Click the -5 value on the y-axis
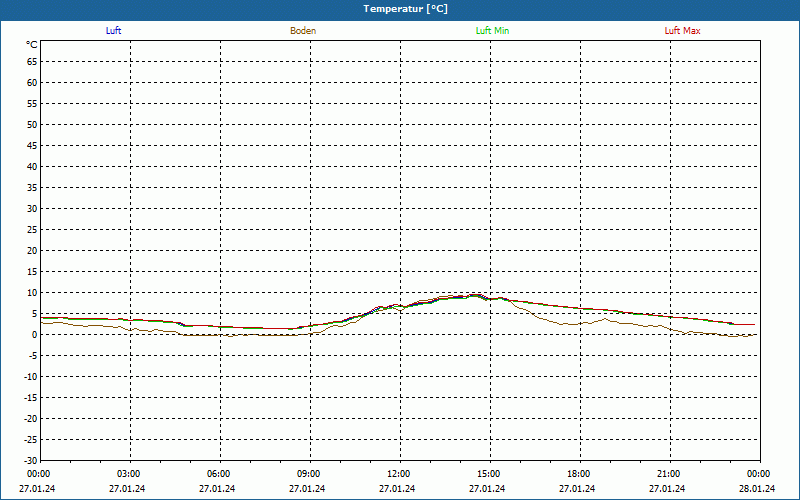Image resolution: width=800 pixels, height=500 pixels. (33, 356)
